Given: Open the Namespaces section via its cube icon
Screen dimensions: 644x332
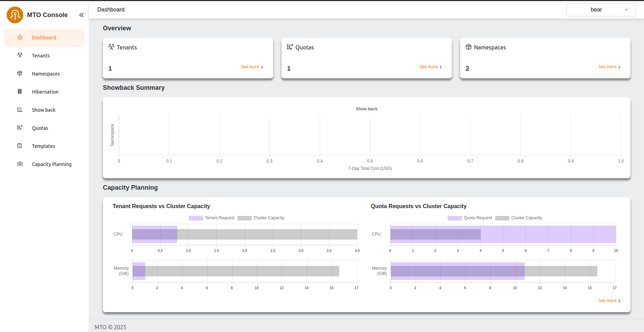Looking at the screenshot, I should 20,73.
